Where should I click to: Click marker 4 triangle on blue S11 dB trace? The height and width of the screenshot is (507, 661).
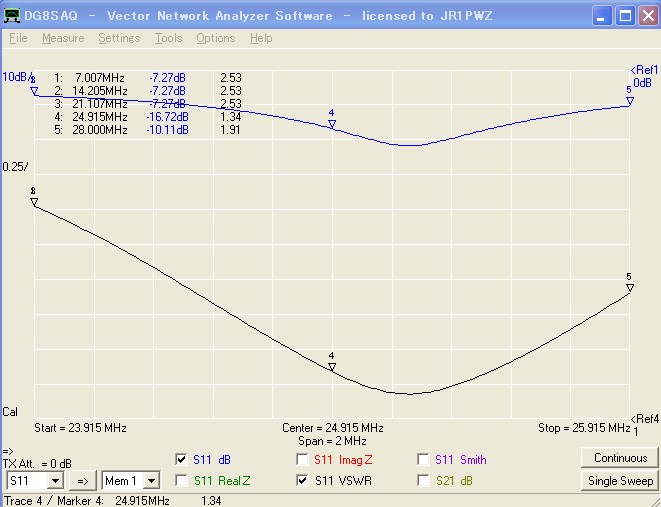click(332, 124)
